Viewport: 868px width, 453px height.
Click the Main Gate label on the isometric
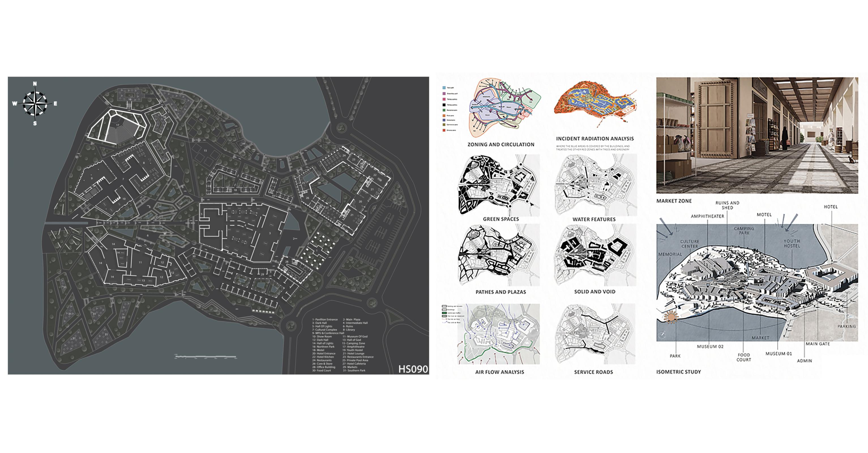point(817,344)
